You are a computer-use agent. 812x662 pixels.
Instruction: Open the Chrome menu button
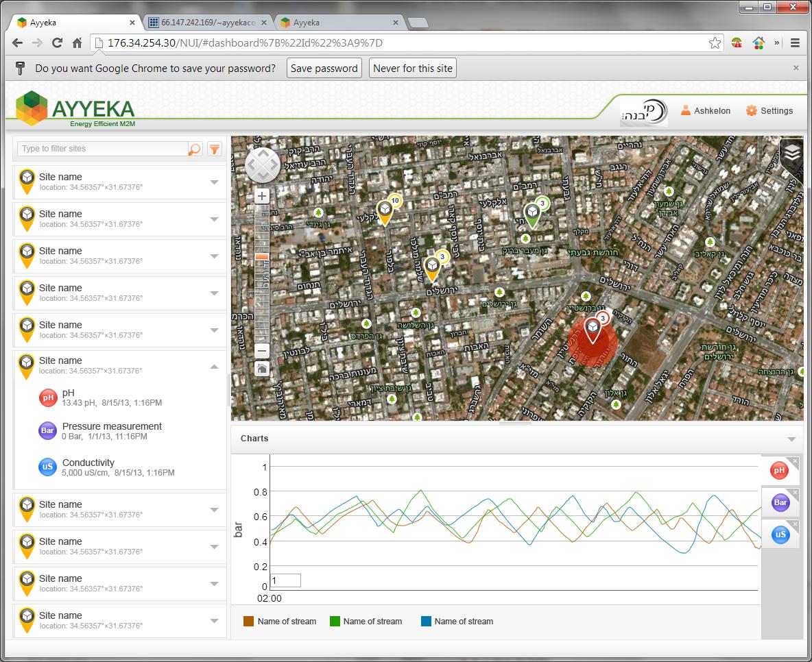(795, 43)
